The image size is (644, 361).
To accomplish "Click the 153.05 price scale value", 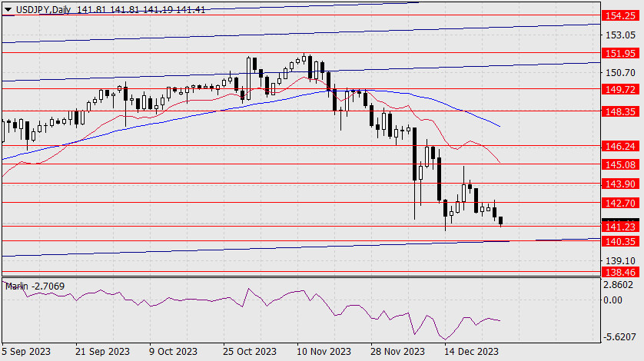I will click(620, 35).
